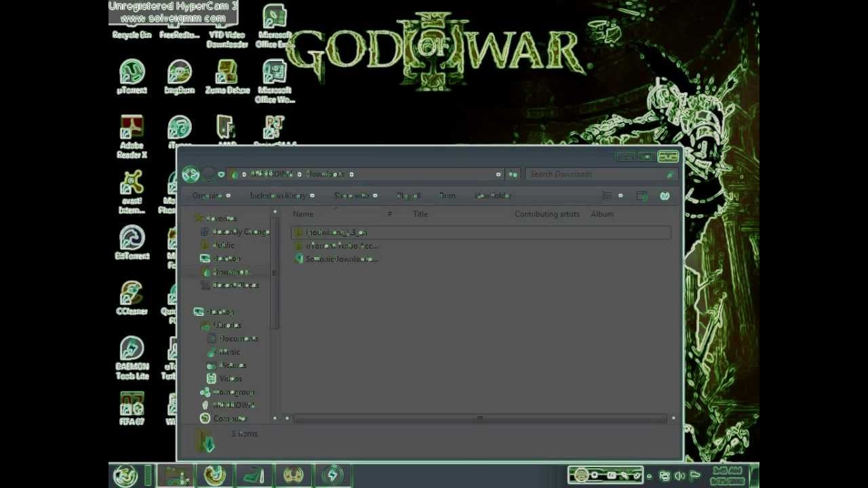Image resolution: width=868 pixels, height=488 pixels.
Task: Click the volume speaker tray icon
Action: click(680, 476)
